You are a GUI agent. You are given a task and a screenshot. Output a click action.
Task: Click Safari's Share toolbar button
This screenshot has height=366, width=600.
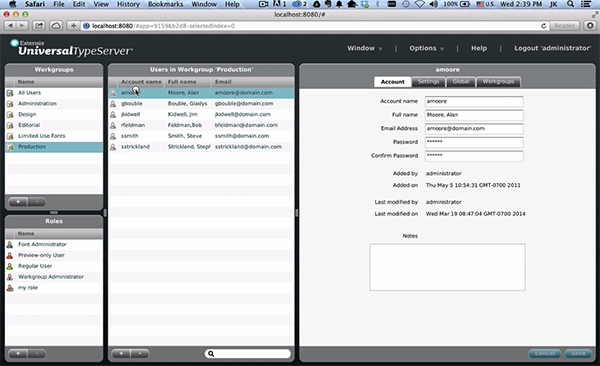click(x=39, y=26)
